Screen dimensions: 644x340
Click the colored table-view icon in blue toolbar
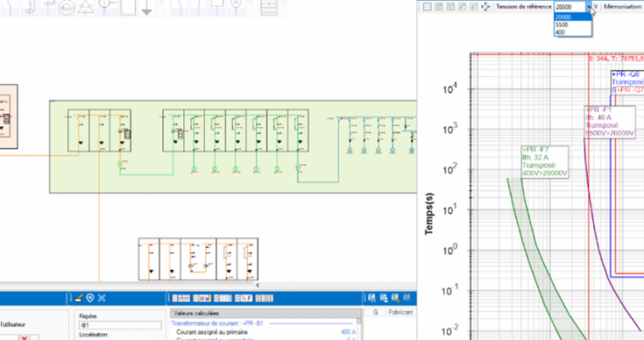(x=201, y=298)
